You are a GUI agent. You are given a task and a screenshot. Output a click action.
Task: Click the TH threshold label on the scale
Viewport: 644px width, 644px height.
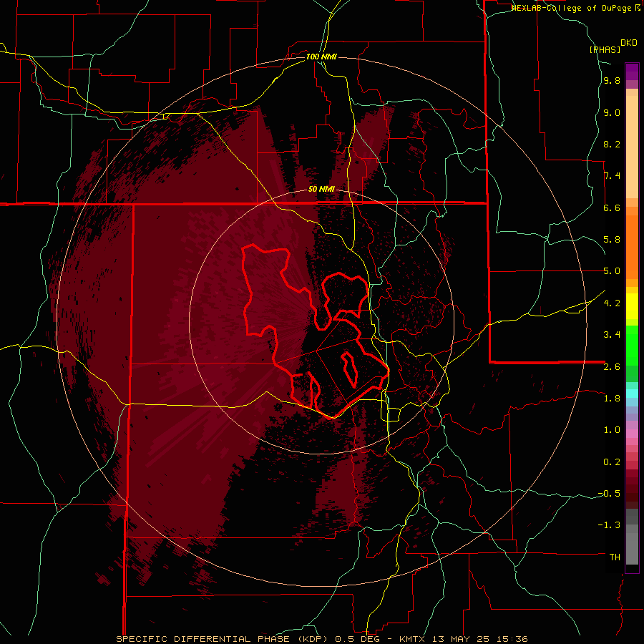pyautogui.click(x=615, y=557)
